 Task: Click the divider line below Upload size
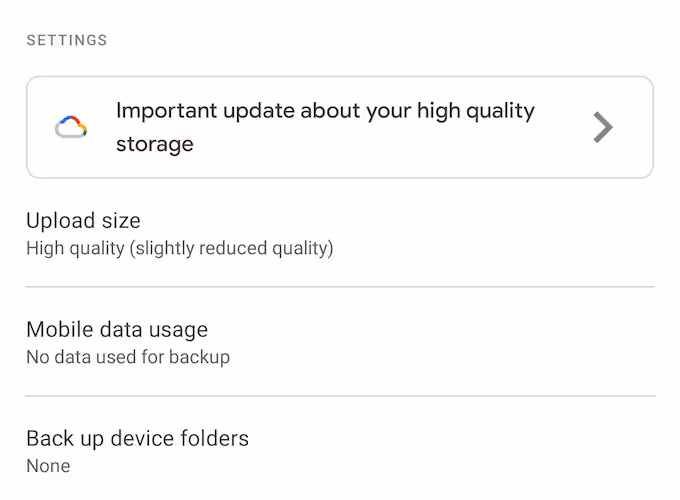click(x=340, y=287)
